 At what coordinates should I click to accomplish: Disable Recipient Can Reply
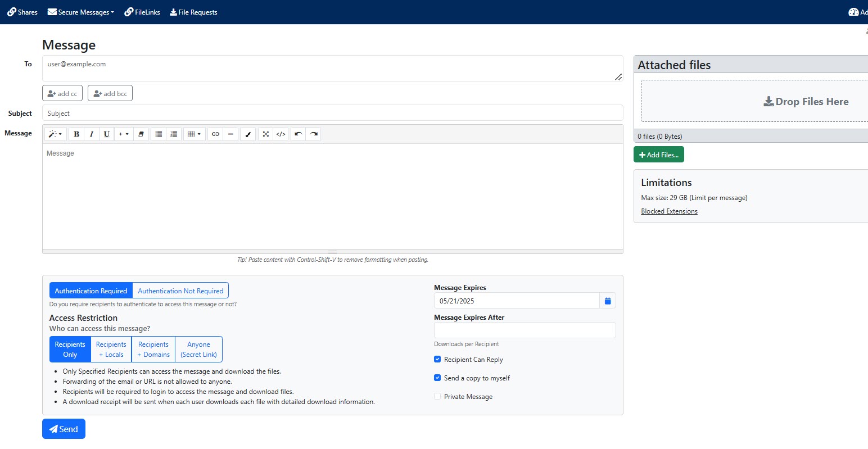[437, 359]
